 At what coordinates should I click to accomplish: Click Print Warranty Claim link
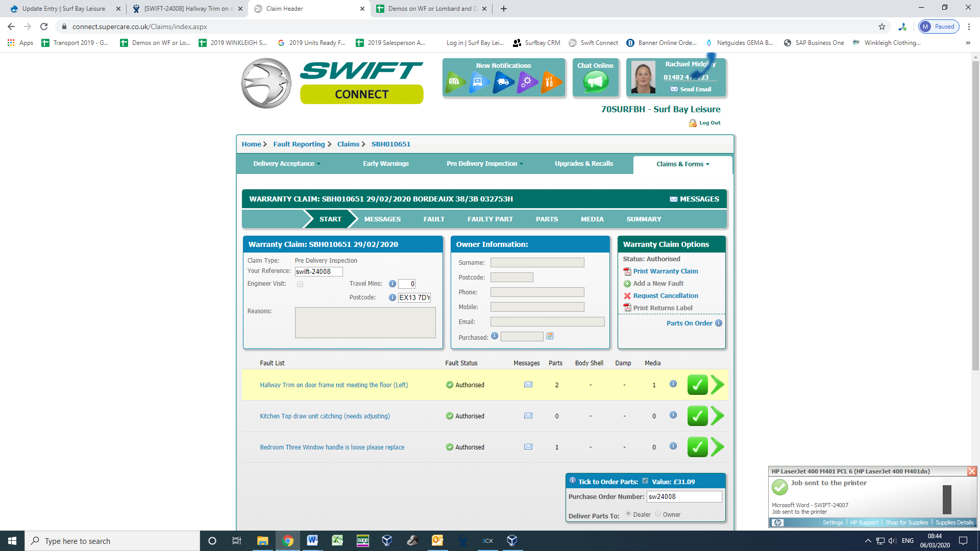[665, 271]
